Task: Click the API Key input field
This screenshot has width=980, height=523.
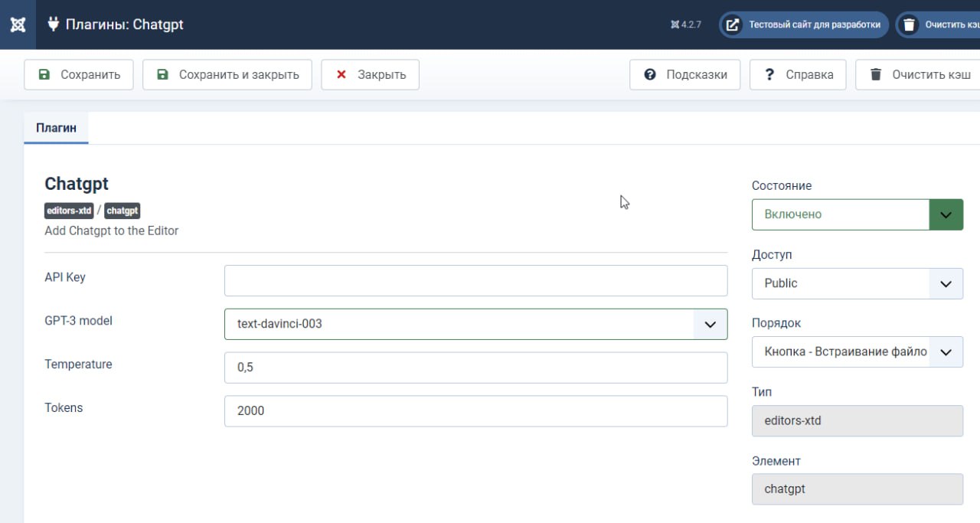Action: 475,280
